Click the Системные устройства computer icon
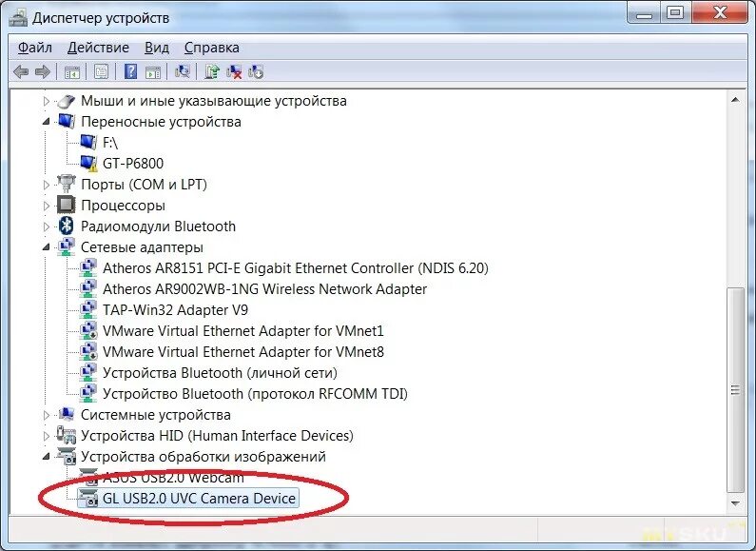 [x=66, y=415]
